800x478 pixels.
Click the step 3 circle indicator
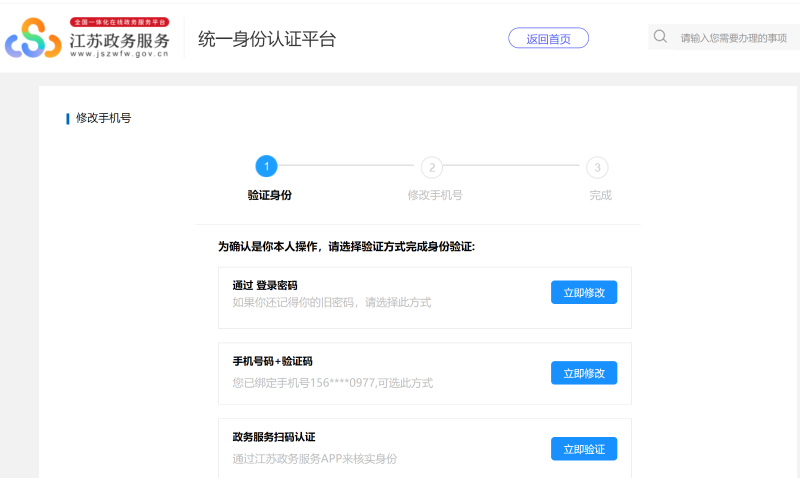597,167
